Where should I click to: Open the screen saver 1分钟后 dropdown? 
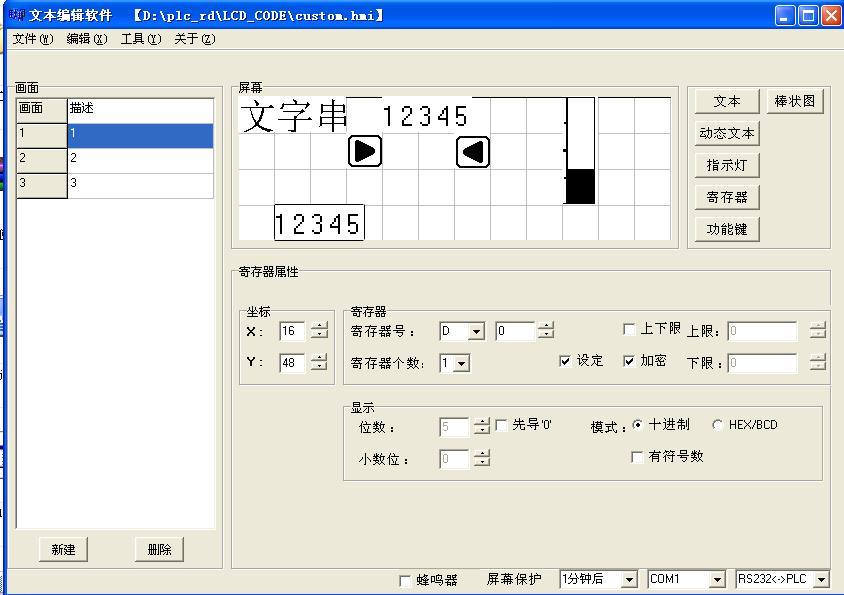tap(629, 579)
